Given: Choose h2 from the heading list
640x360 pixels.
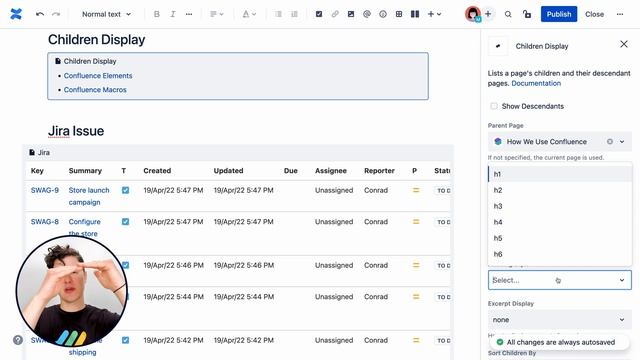Looking at the screenshot, I should pos(560,190).
